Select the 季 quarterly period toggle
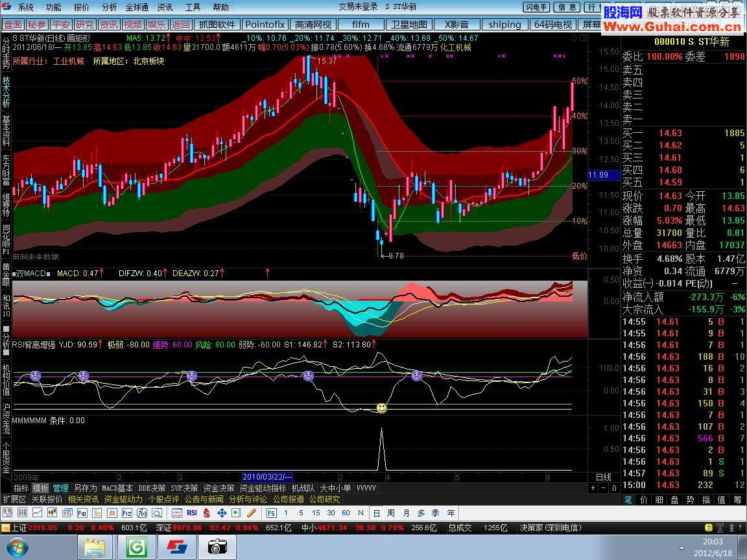747x560 pixels. click(436, 513)
